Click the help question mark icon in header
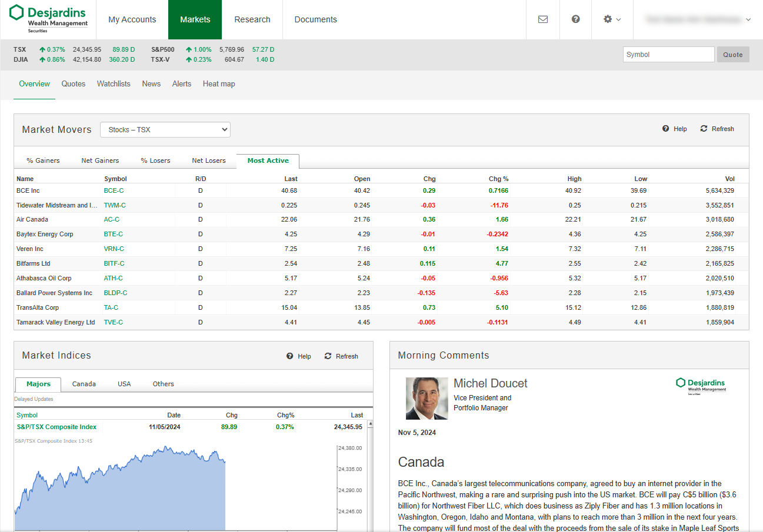This screenshot has width=763, height=532. 576,19
